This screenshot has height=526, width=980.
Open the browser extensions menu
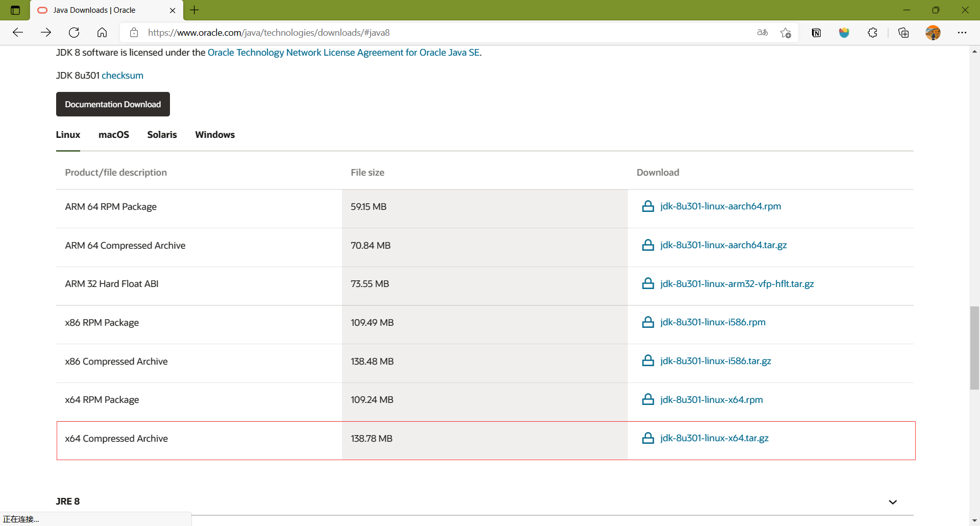872,33
